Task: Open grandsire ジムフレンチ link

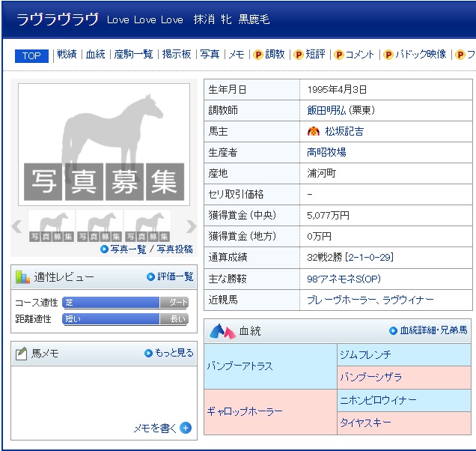Action: pyautogui.click(x=365, y=354)
